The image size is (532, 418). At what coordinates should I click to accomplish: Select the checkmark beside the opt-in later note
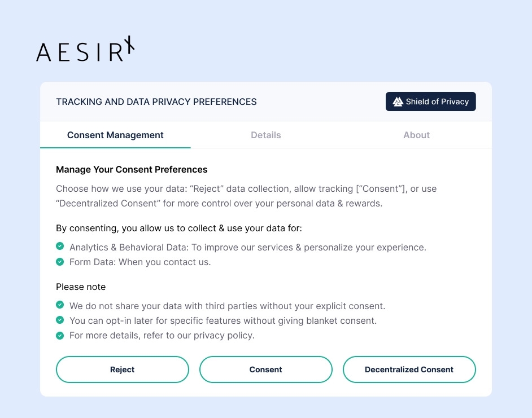pyautogui.click(x=60, y=320)
